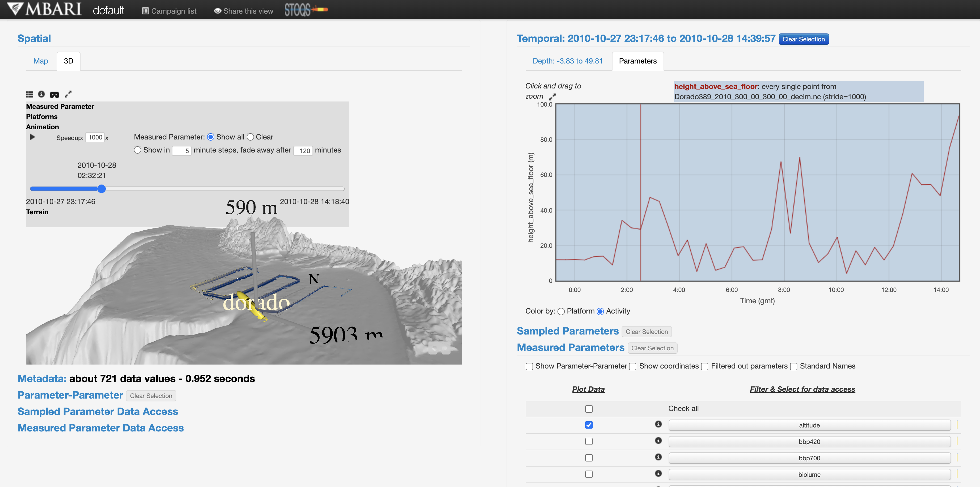Click the animation time slider handle
Viewport: 980px width, 487px height.
[x=101, y=189]
